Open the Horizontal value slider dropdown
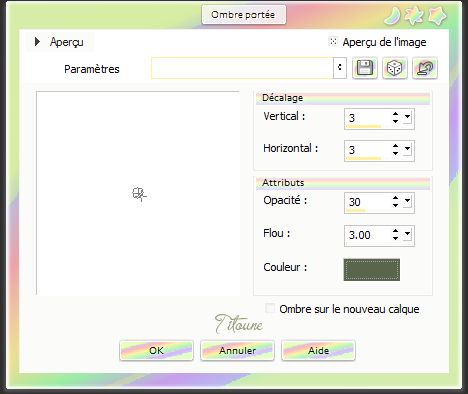 click(407, 149)
